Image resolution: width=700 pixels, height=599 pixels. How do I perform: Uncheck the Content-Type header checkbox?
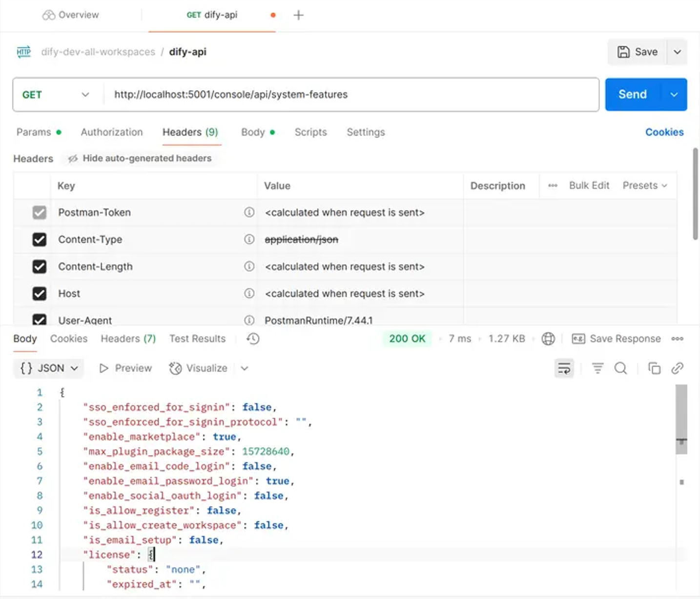click(40, 240)
